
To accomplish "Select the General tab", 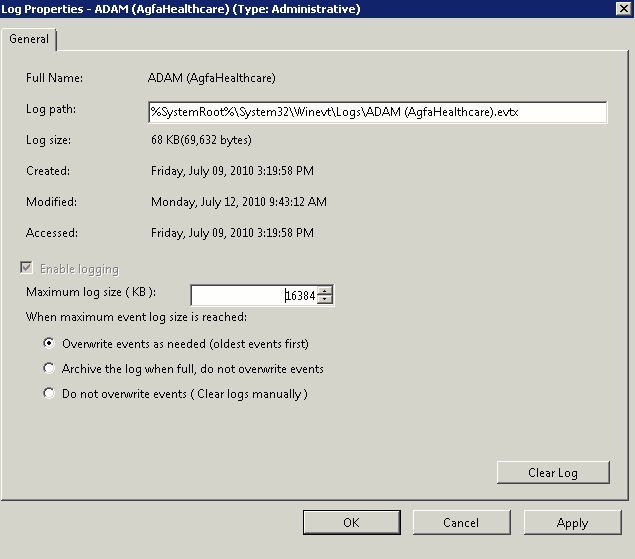I will 29,39.
